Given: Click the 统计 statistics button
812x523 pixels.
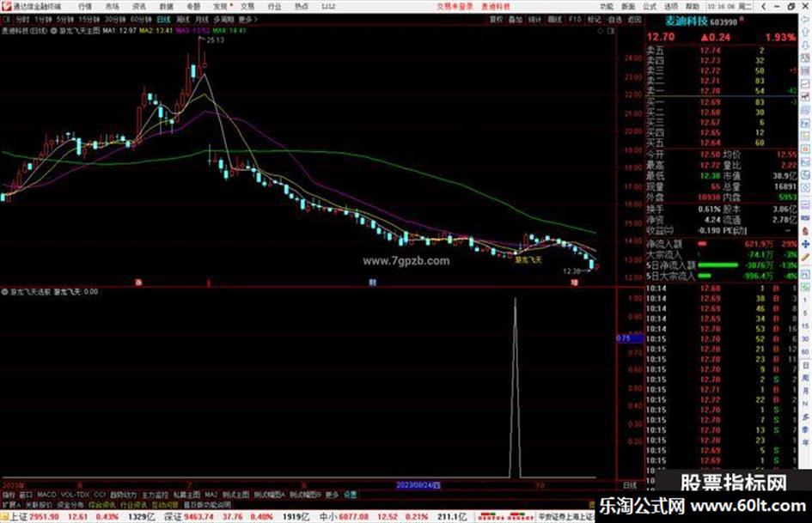Looking at the screenshot, I should (x=535, y=19).
